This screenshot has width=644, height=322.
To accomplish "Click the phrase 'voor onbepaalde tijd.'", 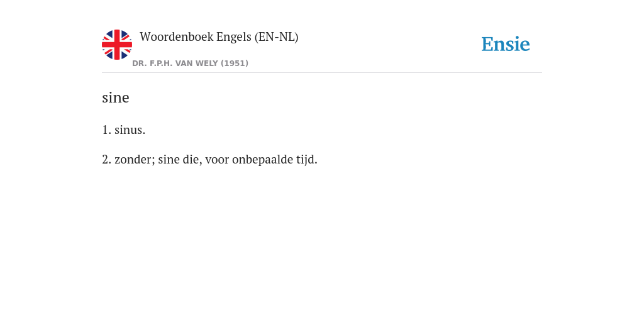I will [x=261, y=159].
